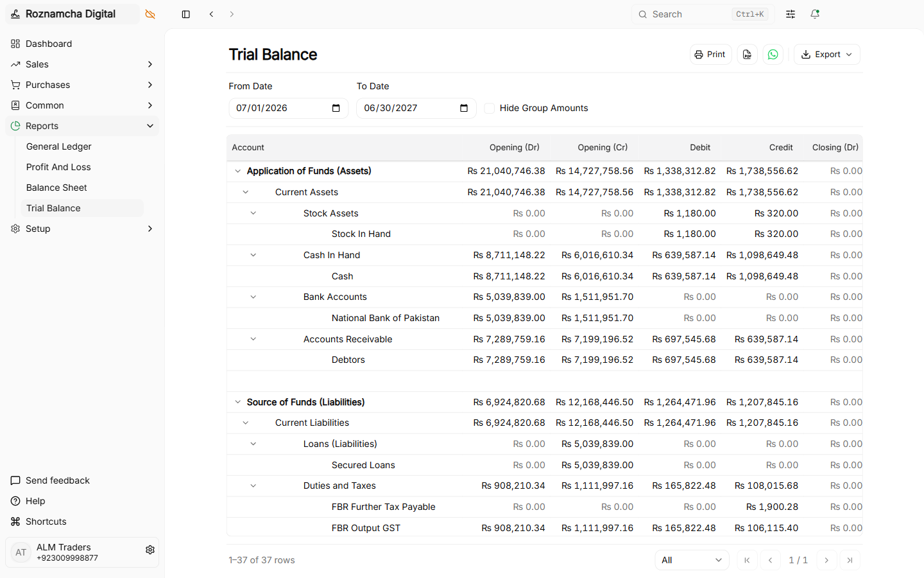Go back with the left arrow icon

pos(211,14)
